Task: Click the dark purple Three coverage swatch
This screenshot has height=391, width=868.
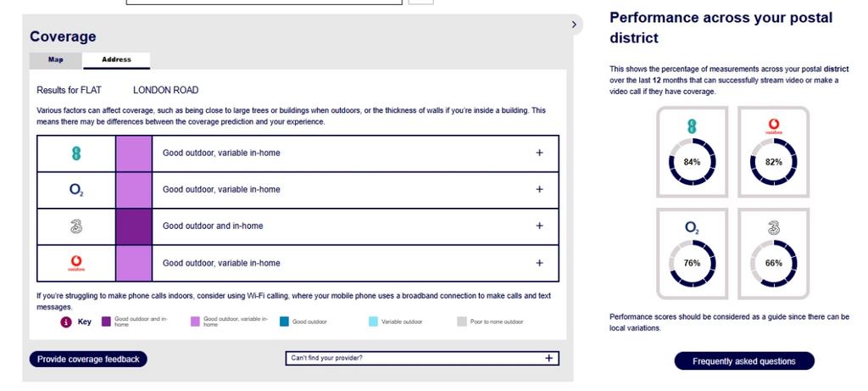Action: [x=134, y=226]
